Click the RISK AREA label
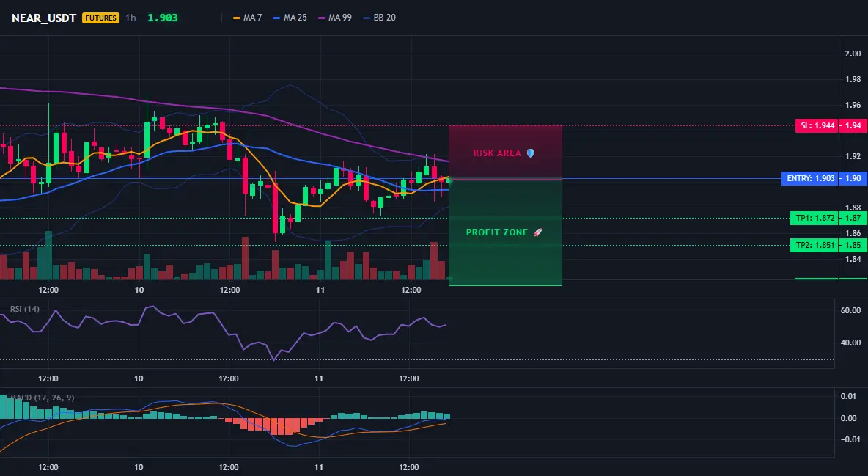Viewport: 868px width, 476px height. click(497, 153)
